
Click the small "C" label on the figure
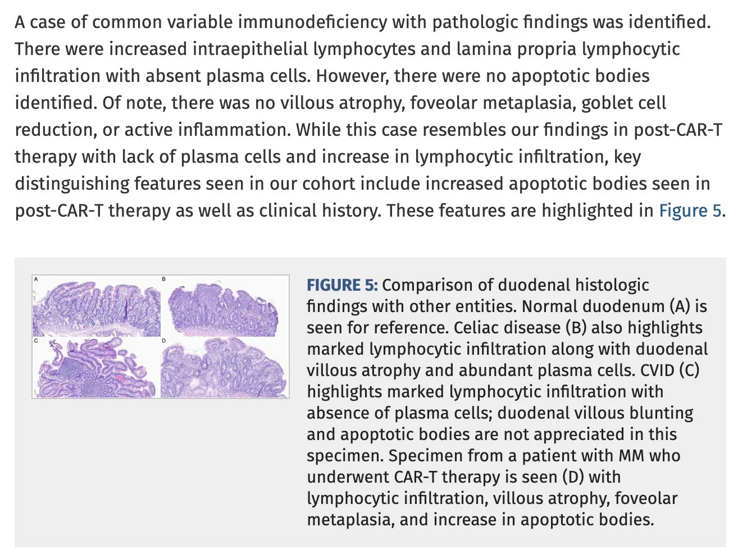[36, 341]
